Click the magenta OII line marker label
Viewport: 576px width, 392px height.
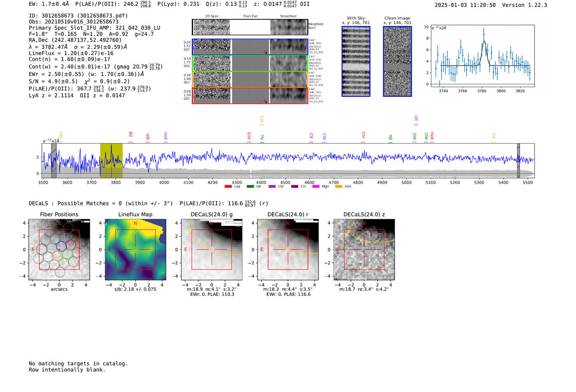pos(416,121)
